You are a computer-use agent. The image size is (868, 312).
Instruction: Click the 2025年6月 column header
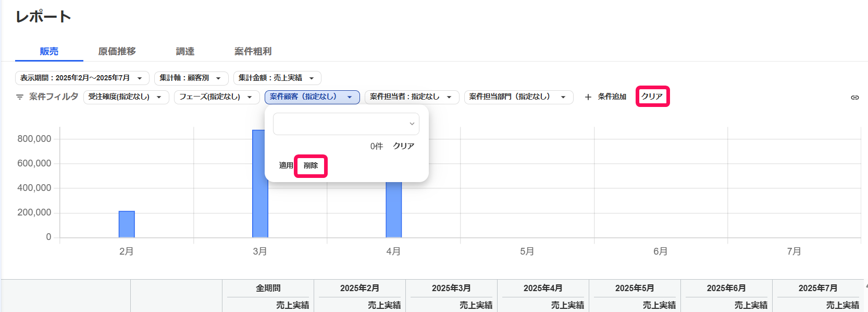[726, 288]
